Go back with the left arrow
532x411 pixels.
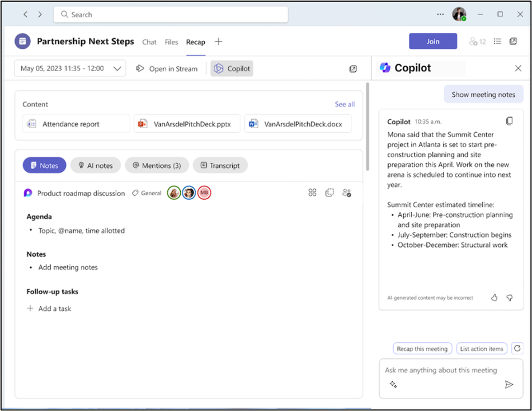25,14
